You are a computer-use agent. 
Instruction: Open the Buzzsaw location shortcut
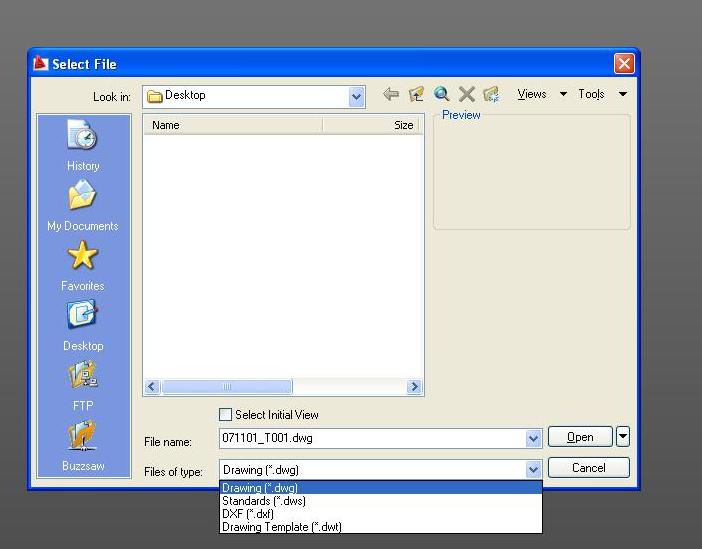[x=83, y=446]
